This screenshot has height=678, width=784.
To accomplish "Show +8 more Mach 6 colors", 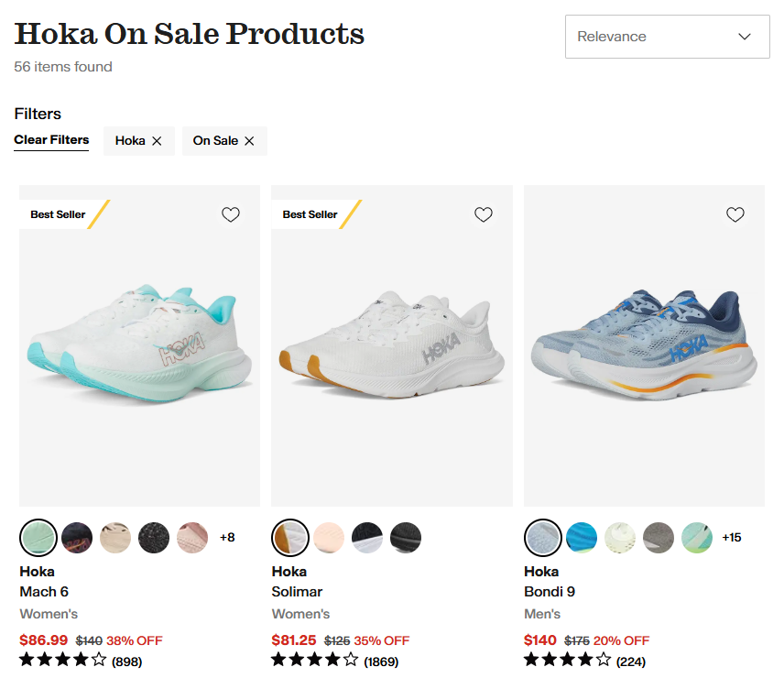I will (227, 537).
